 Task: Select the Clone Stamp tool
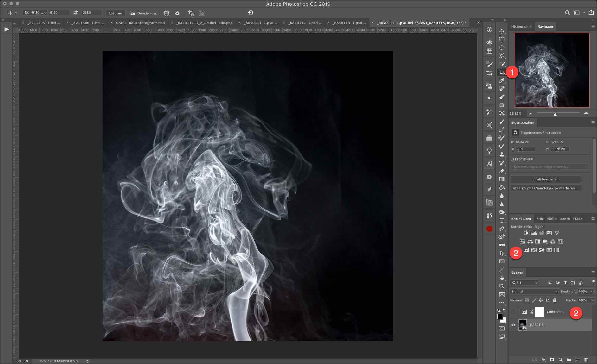pos(502,154)
